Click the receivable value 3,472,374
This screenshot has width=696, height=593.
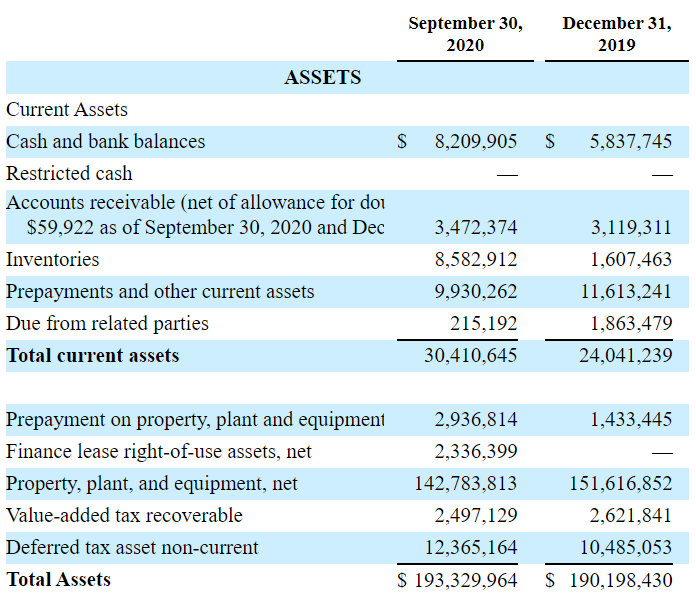(x=476, y=227)
